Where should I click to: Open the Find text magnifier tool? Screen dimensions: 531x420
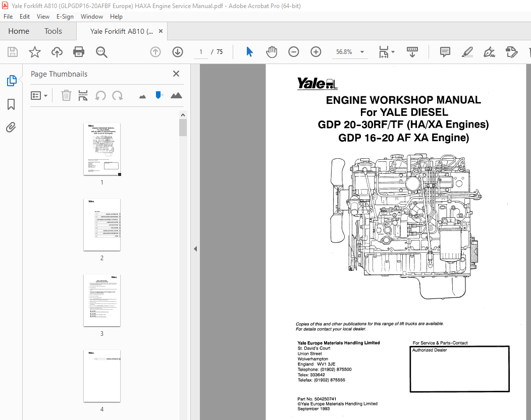pos(101,52)
